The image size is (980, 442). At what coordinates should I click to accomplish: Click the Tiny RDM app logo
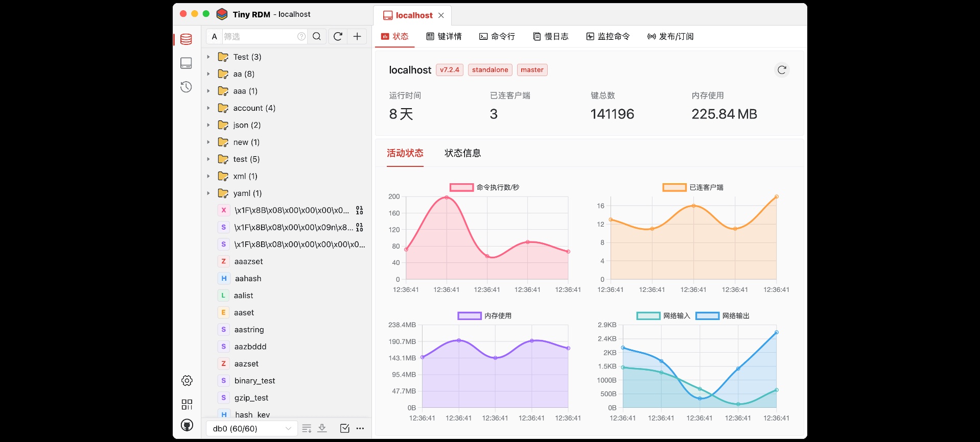click(222, 14)
